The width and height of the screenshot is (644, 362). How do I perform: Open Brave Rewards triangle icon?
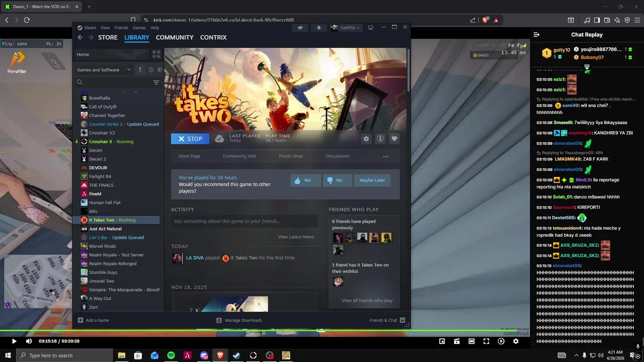pyautogui.click(x=497, y=20)
